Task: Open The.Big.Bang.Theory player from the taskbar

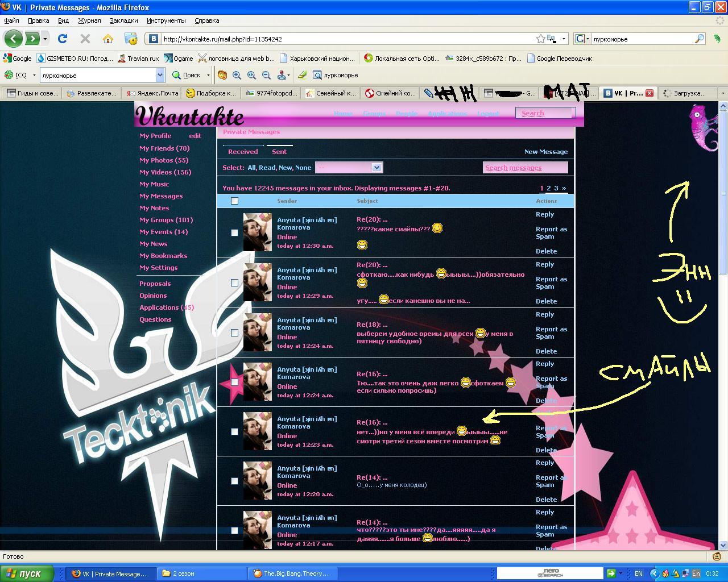Action: click(294, 573)
